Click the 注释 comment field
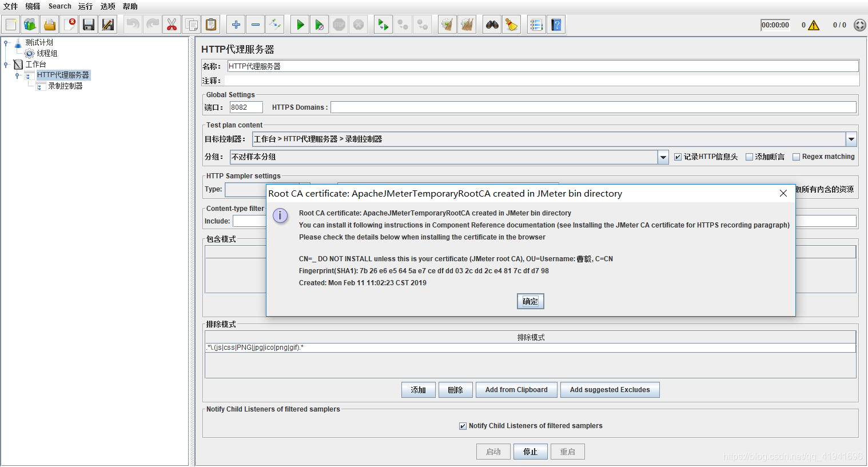Screen dimensions: 868x467 [541, 81]
